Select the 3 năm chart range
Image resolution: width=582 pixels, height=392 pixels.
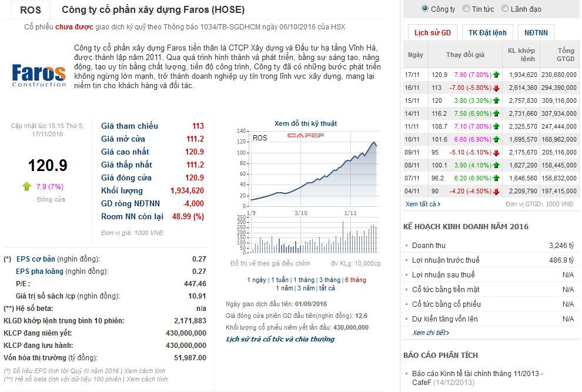[306, 288]
